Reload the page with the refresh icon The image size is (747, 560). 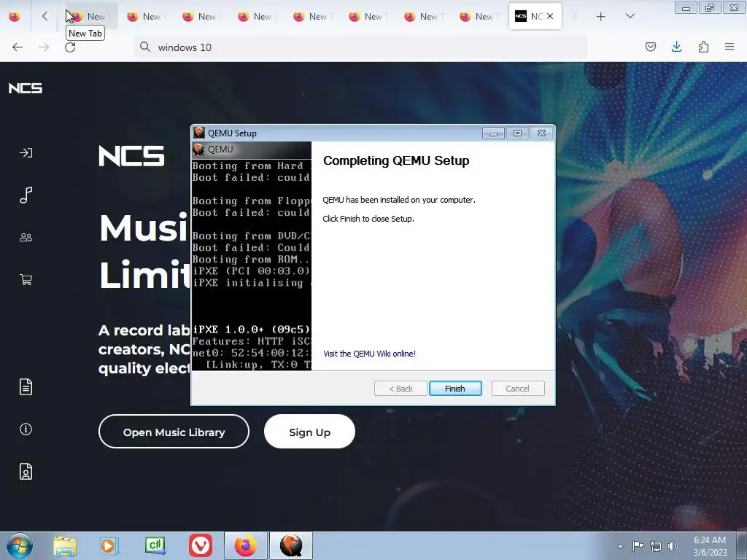click(70, 47)
